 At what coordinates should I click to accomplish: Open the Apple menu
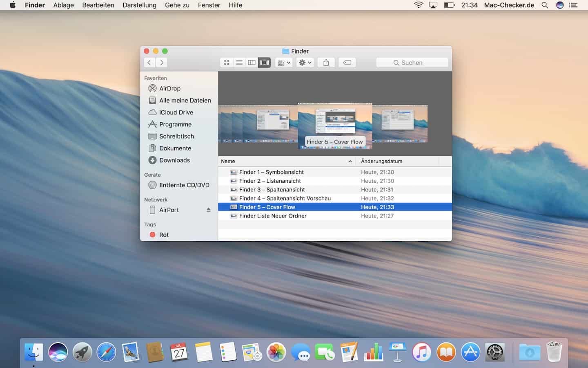[x=13, y=5]
